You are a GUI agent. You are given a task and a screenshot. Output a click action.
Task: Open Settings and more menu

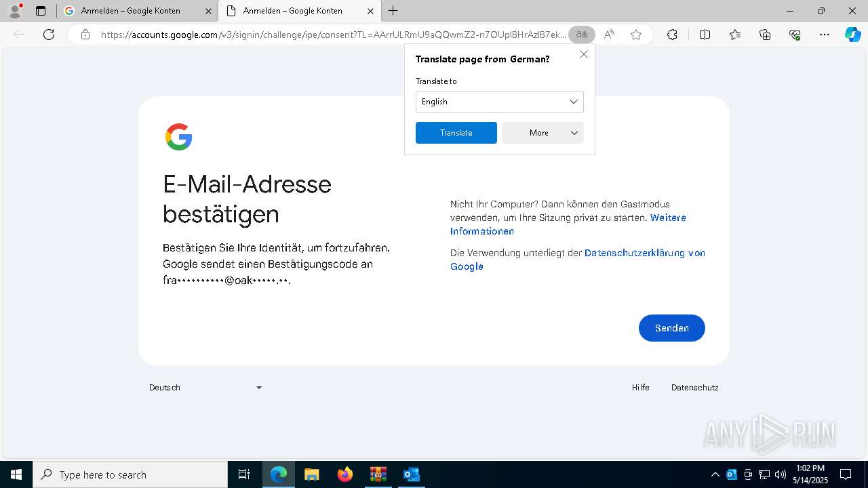click(x=825, y=35)
